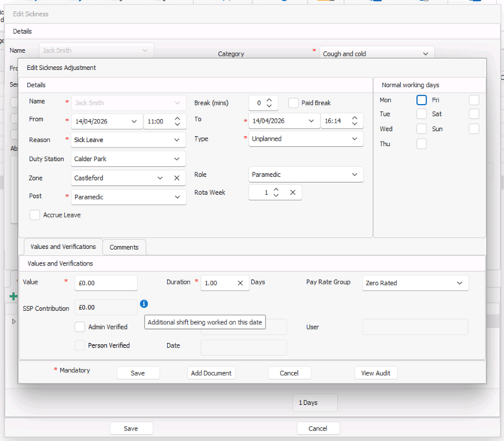Toggle Mon normal working day

421,100
